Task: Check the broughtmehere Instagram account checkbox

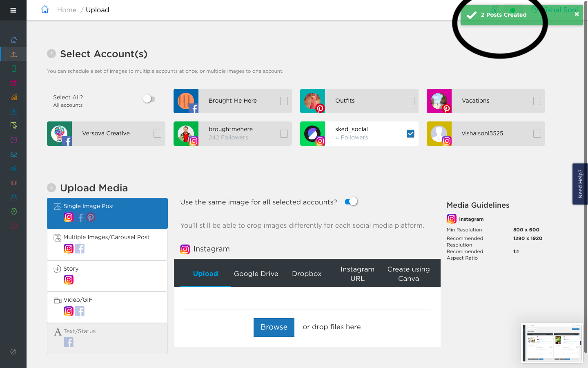Action: pos(284,134)
